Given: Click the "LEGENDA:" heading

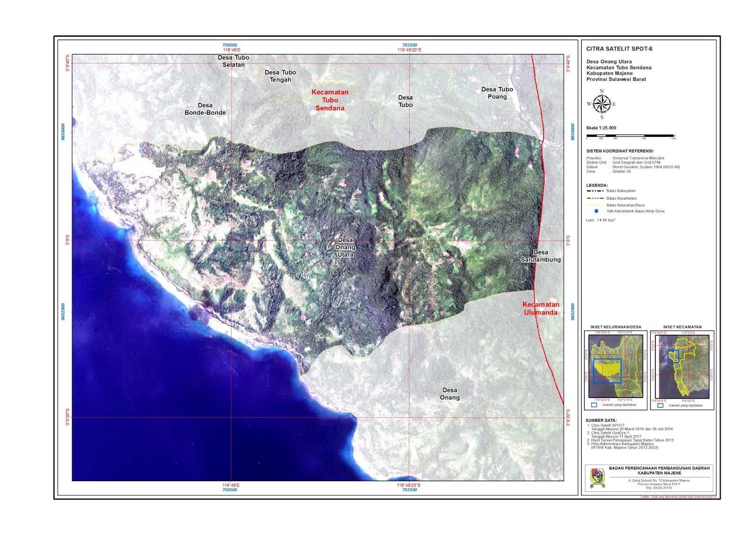Looking at the screenshot, I should point(597,185).
